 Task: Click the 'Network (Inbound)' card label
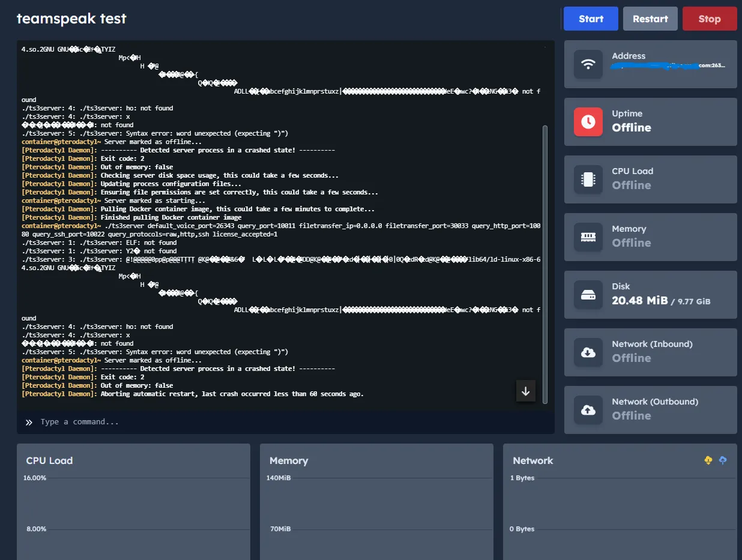[x=652, y=344]
